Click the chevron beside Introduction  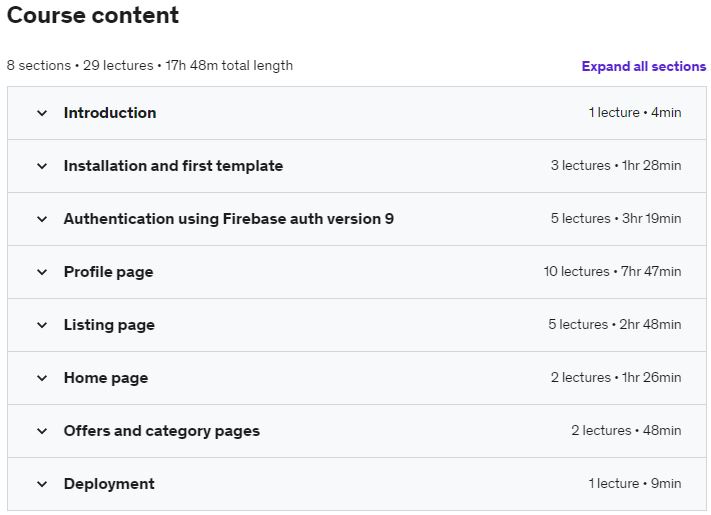click(x=42, y=113)
